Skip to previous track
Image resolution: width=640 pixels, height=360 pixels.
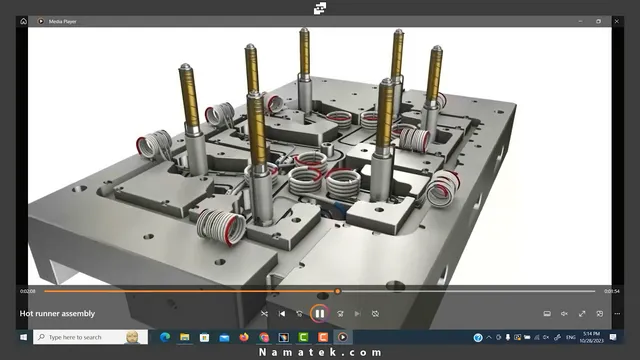tap(282, 313)
